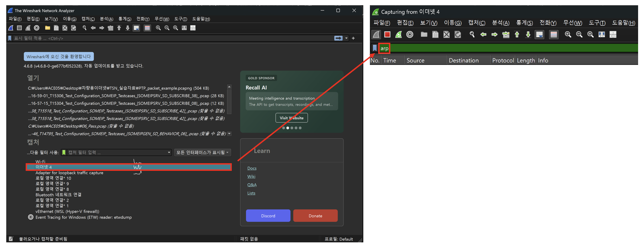Click zoom out magnifier in the welcome window toolbar
Image resolution: width=644 pixels, height=250 pixels.
coord(167,28)
